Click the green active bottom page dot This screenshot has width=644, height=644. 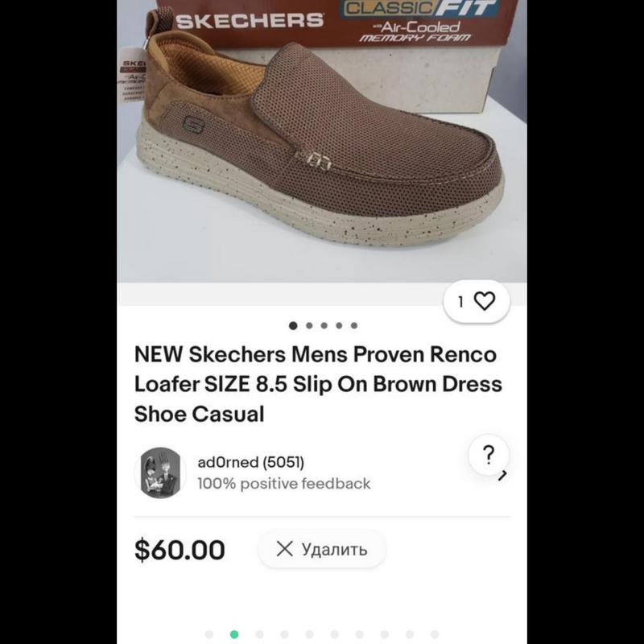234,634
